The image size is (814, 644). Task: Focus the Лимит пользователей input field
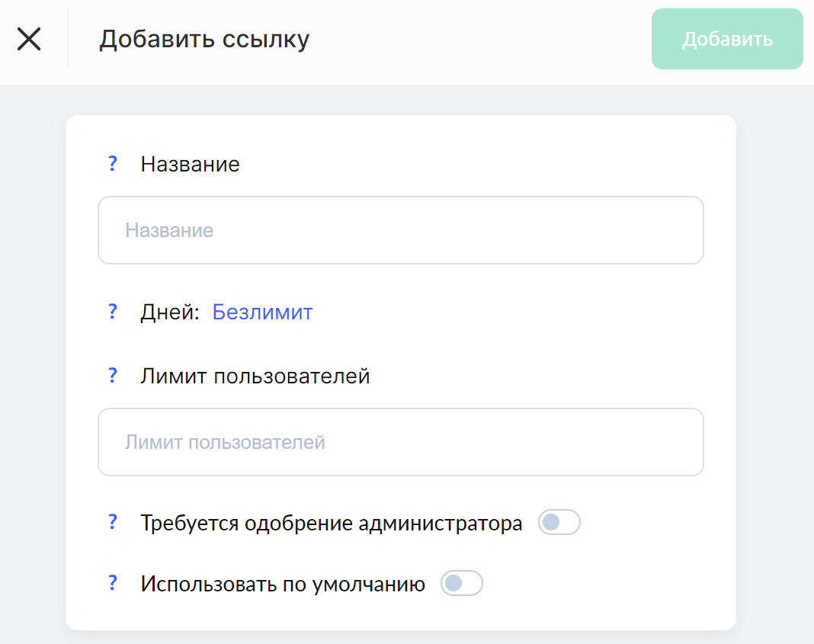click(401, 442)
